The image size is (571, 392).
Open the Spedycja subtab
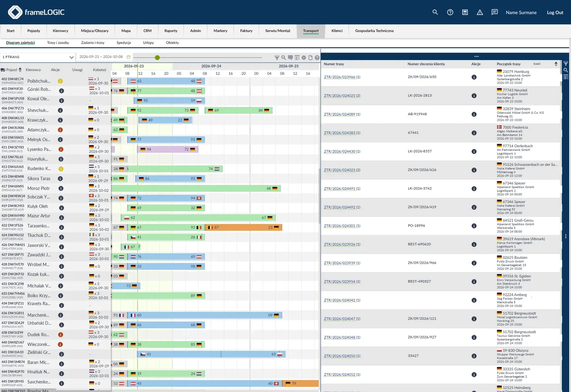[124, 42]
